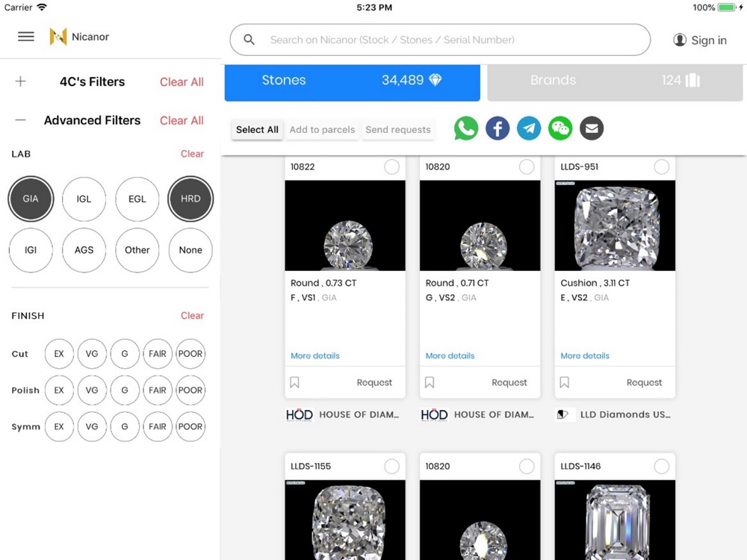Viewport: 747px width, 560px height.
Task: Clear all Advanced Filters
Action: tap(182, 120)
